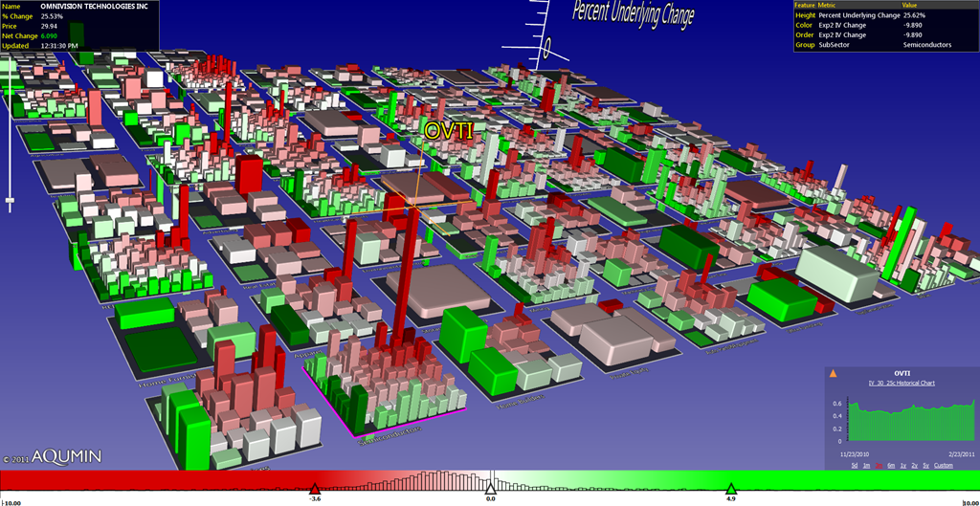
Task: Click the Group row 'SubSector' metric
Action: pos(833,45)
